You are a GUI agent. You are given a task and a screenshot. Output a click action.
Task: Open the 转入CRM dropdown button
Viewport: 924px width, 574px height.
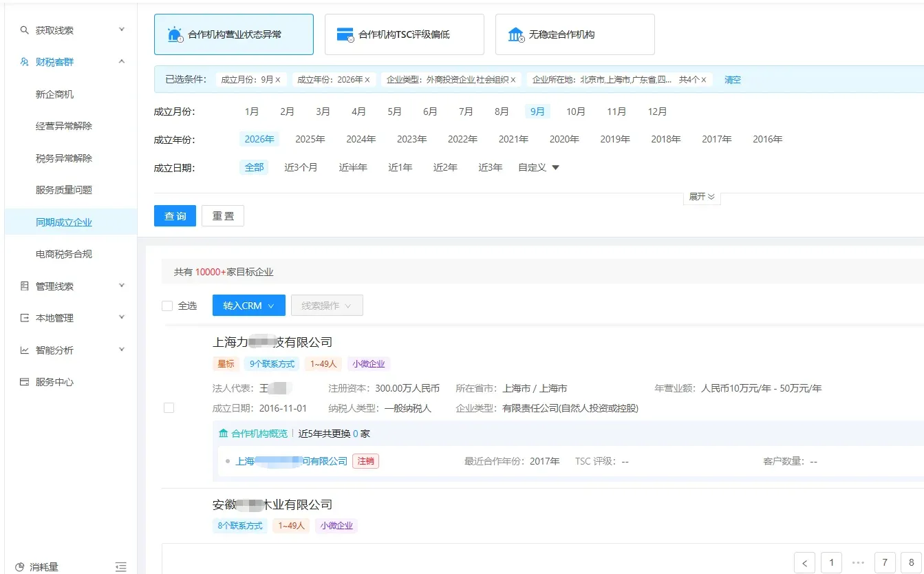pyautogui.click(x=249, y=306)
